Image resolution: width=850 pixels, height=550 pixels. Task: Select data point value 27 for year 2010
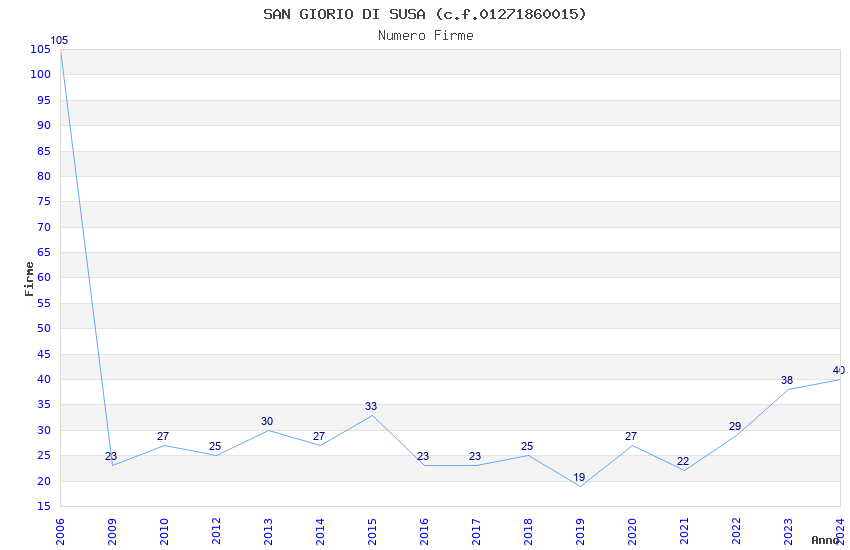click(163, 436)
